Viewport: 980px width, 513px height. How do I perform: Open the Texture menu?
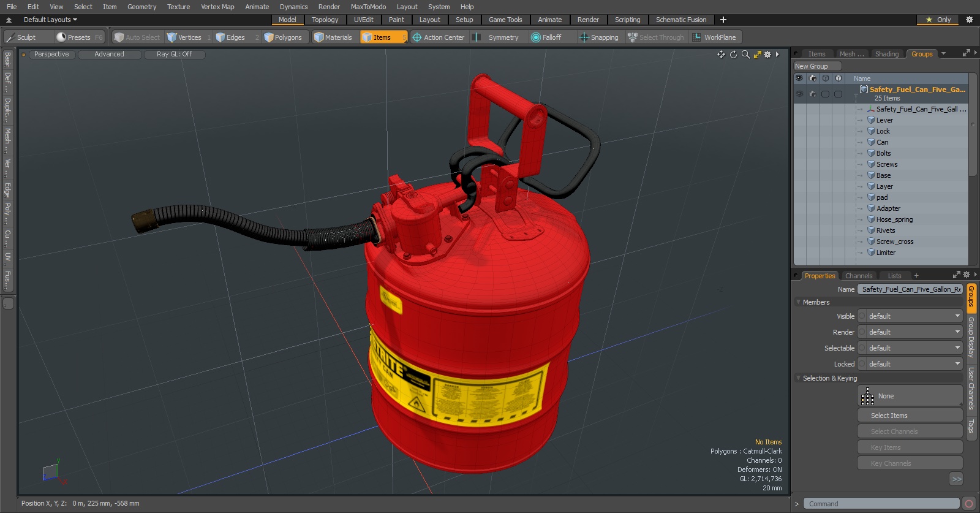178,7
